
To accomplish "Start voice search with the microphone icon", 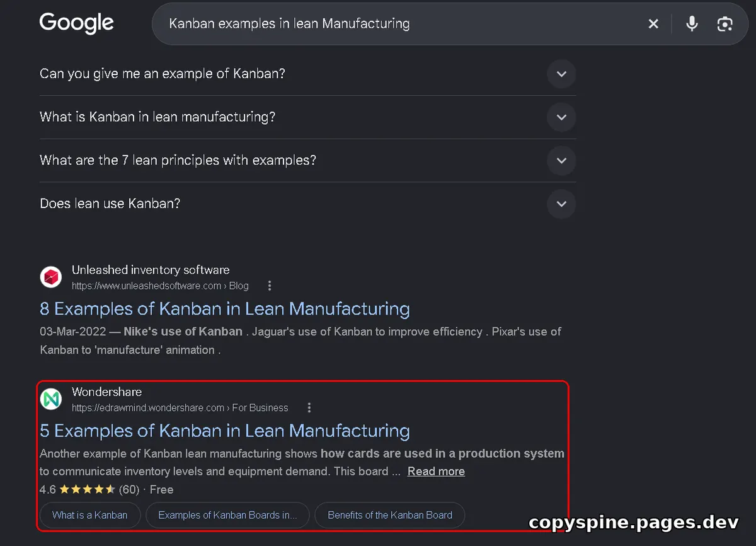I will (692, 24).
